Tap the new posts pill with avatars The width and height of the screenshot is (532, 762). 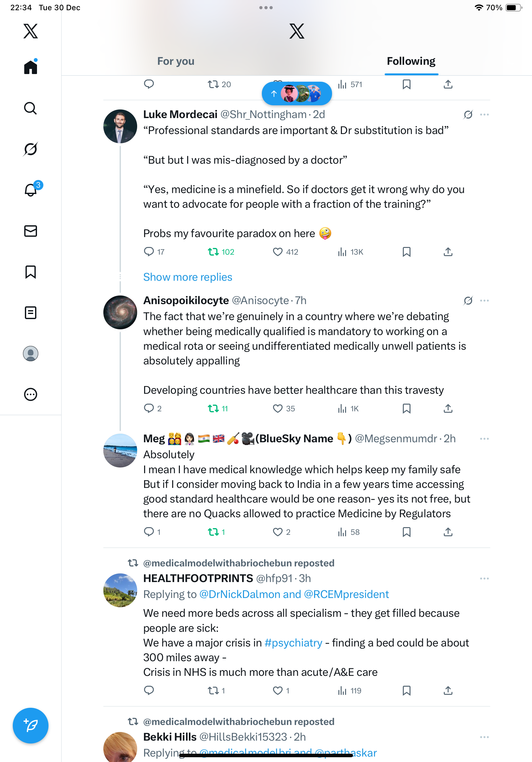[297, 94]
